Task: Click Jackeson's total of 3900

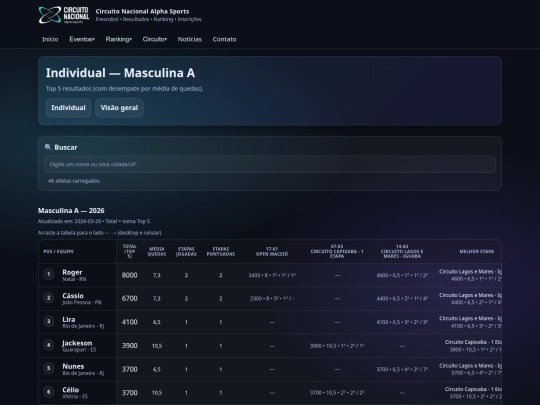Action: coord(129,345)
